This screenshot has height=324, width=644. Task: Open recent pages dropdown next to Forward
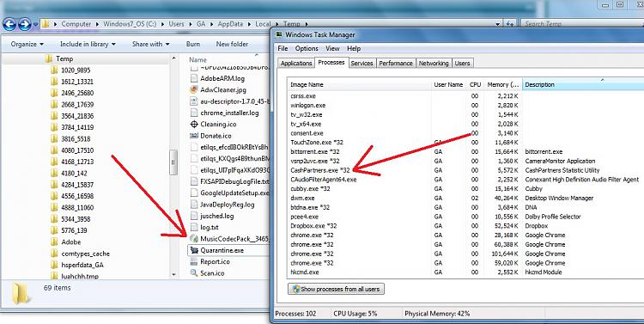pyautogui.click(x=35, y=25)
